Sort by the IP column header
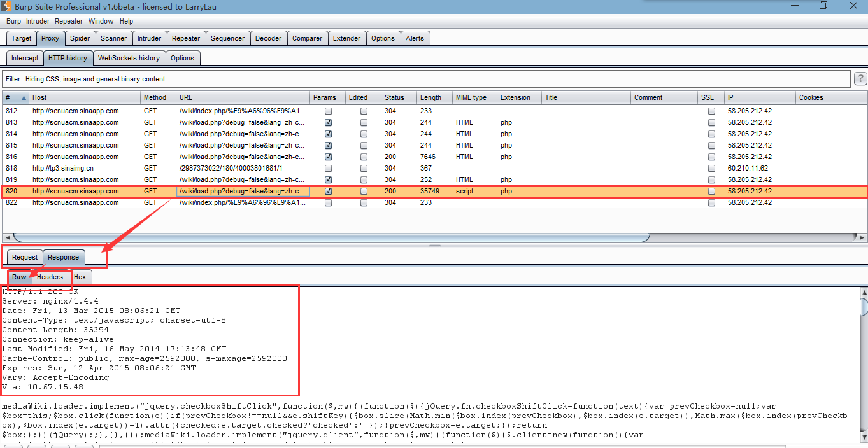Viewport: 868px width, 448px height. point(761,97)
